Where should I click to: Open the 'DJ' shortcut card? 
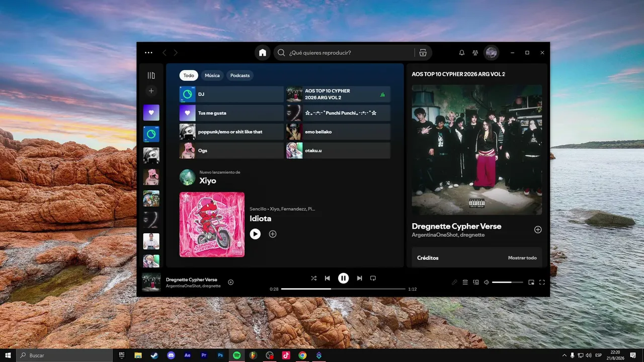(231, 94)
